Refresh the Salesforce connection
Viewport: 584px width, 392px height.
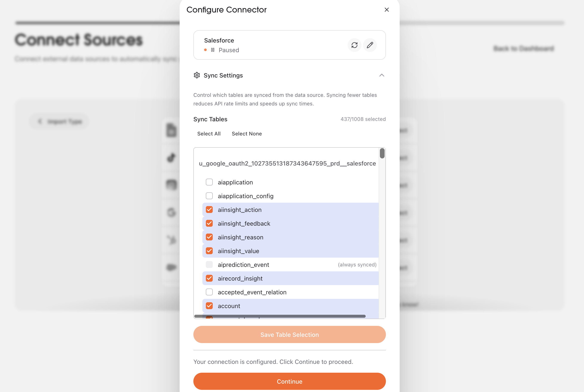pyautogui.click(x=354, y=45)
